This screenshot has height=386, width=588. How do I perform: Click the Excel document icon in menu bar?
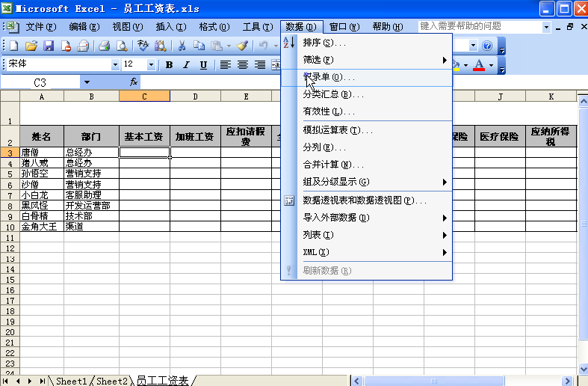tap(13, 27)
